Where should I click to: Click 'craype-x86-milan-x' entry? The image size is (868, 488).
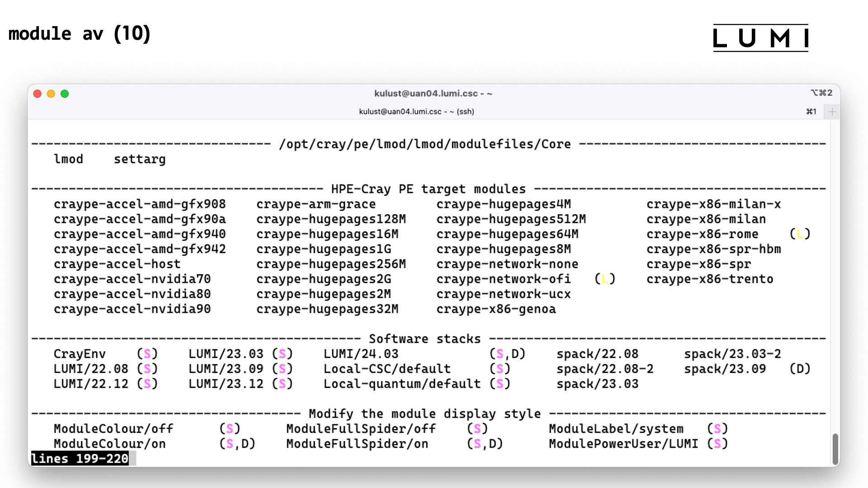click(713, 204)
